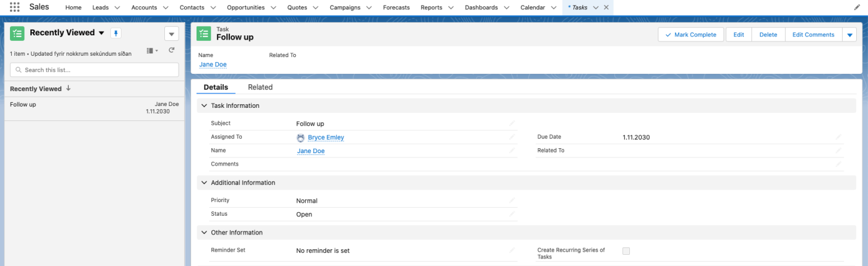Screen dimensions: 868x266
Task: Edit Status pencil icon
Action: coord(512,214)
